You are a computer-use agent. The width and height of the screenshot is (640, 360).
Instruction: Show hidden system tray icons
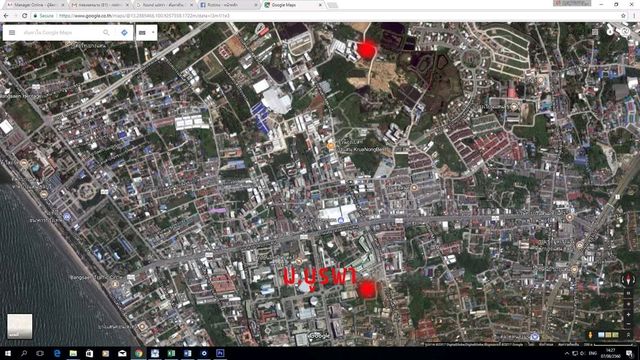click(567, 353)
